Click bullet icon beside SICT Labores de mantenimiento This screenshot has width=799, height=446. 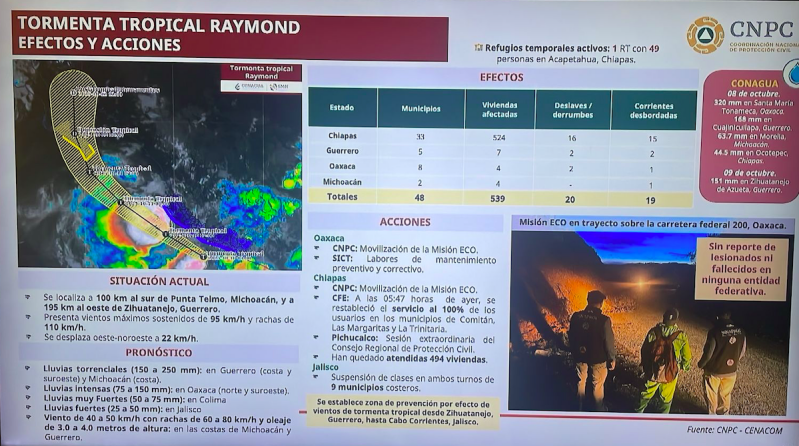click(x=316, y=258)
